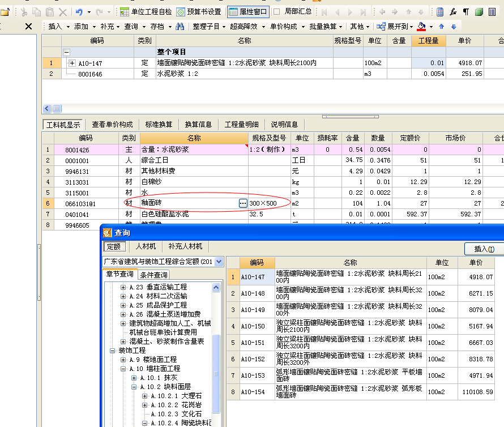Viewport: 504px width, 427px height.
Task: Click the 插入(I) button in 查询 dialog
Action: click(x=484, y=249)
